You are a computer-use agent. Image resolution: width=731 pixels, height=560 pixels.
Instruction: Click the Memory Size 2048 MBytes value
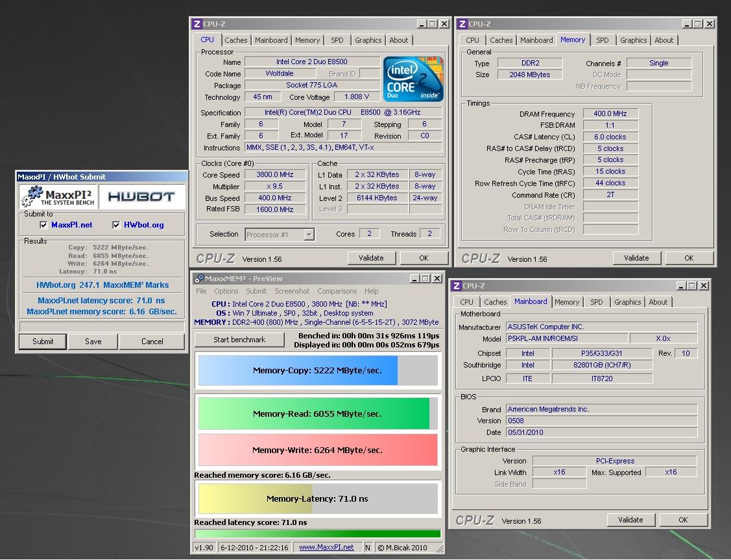[529, 75]
